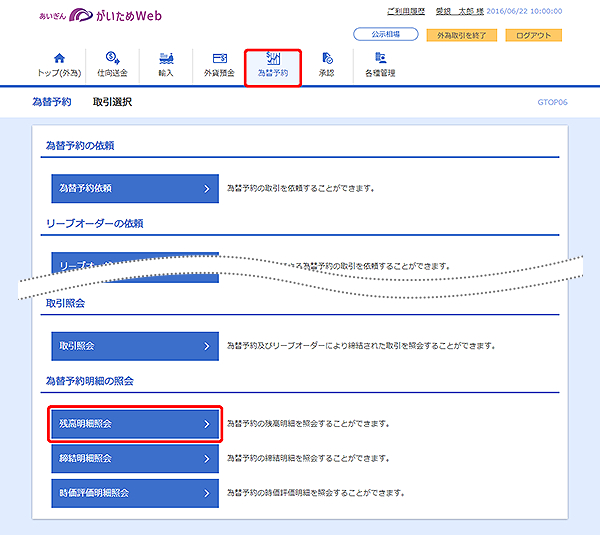Click the 取引選択 page title text
Image resolution: width=600 pixels, height=535 pixels.
[112, 102]
